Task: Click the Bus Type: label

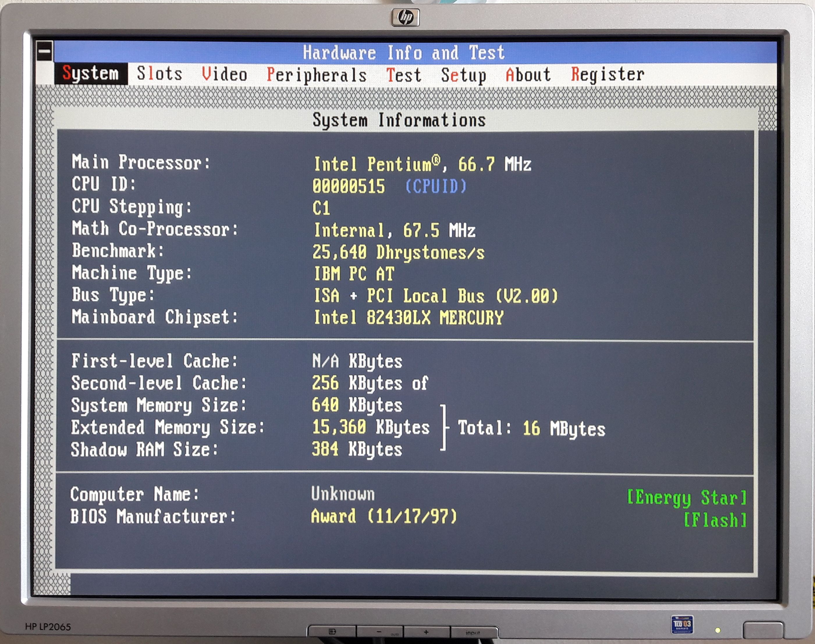Action: 113,295
